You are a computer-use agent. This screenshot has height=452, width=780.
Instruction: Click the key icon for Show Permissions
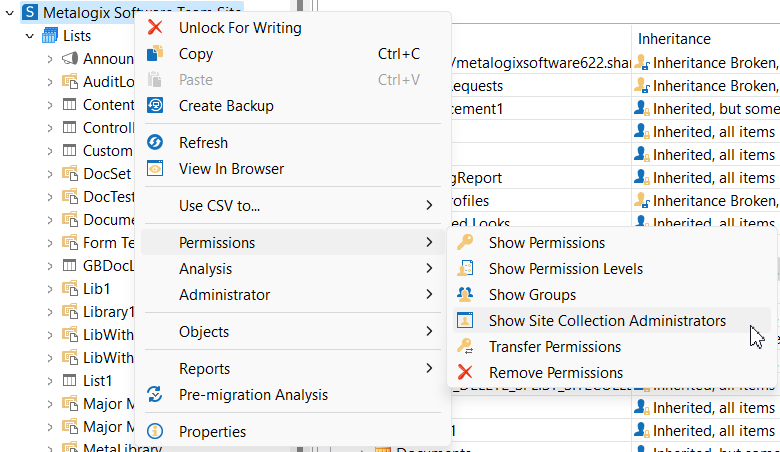[465, 243]
